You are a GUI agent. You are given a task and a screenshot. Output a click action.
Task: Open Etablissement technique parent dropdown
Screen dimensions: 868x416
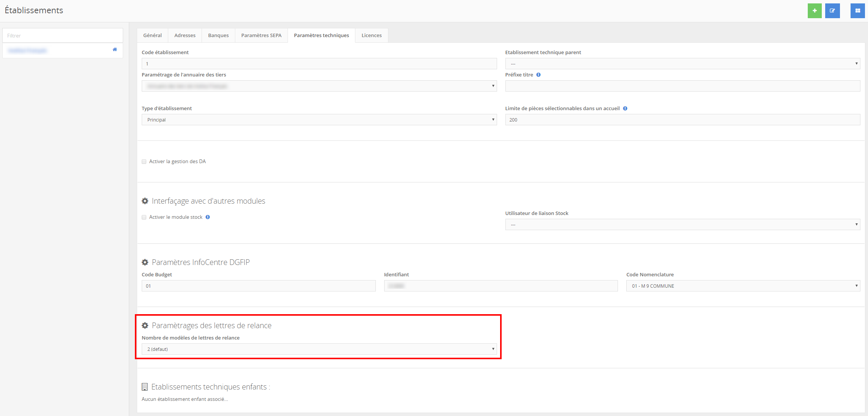coord(682,64)
